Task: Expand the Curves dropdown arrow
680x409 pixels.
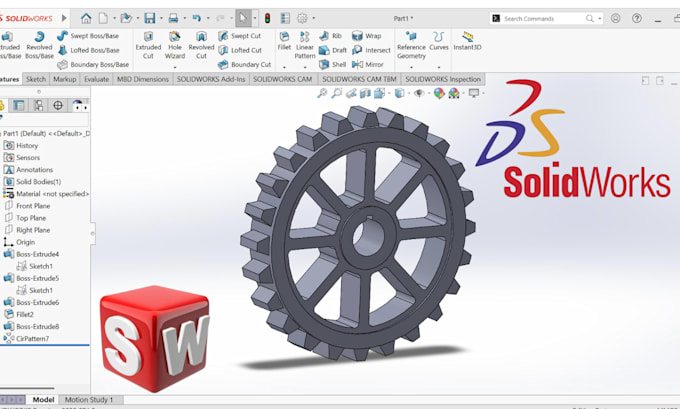Action: 439,67
